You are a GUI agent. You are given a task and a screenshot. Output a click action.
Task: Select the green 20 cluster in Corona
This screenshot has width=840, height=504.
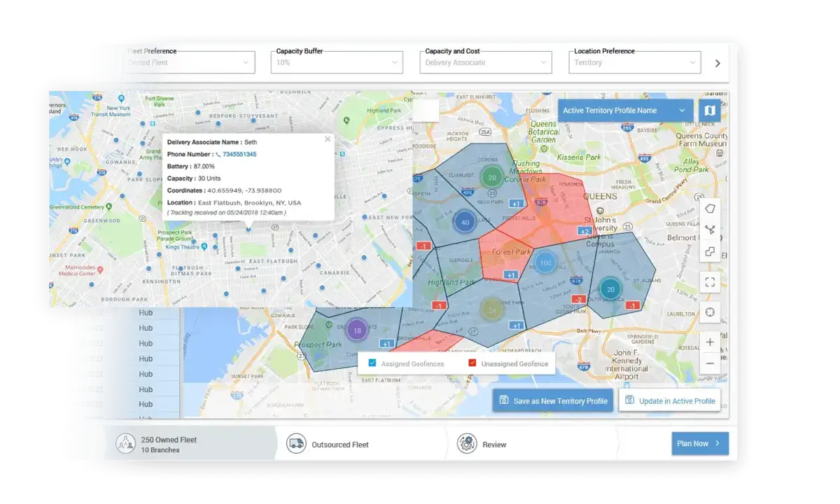[492, 177]
